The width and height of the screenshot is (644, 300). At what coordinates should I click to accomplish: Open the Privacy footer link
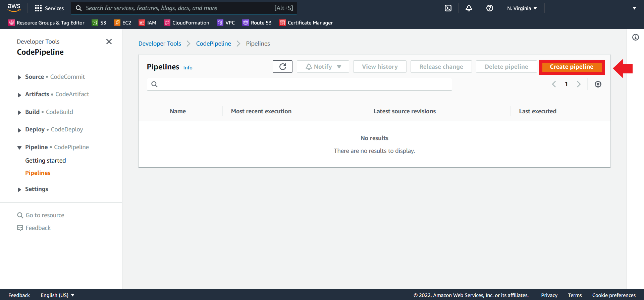tap(549, 295)
